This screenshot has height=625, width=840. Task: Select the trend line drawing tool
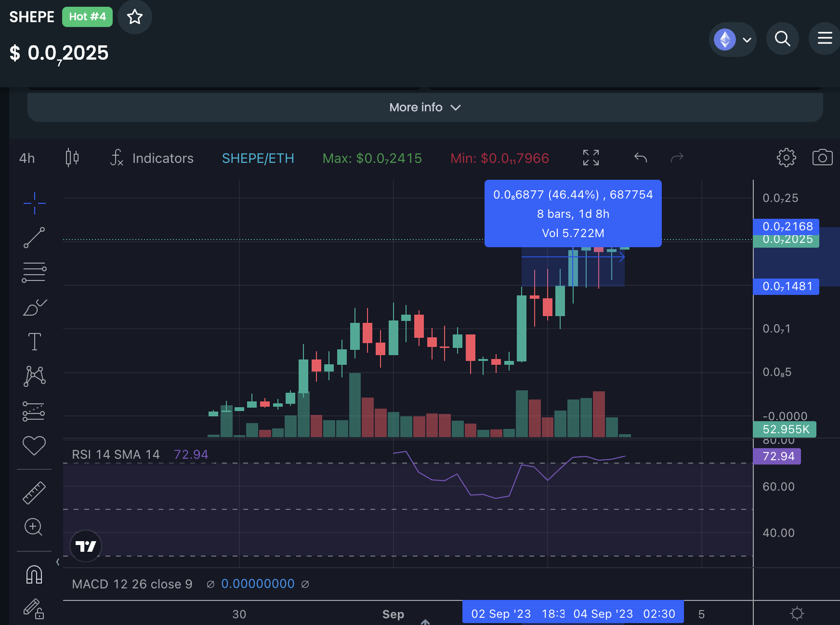34,238
